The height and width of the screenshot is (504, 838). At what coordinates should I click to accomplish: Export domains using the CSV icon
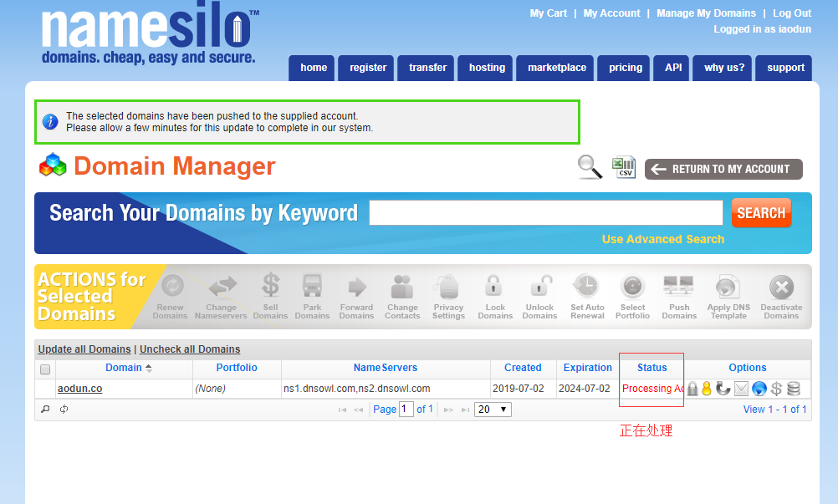pos(624,167)
